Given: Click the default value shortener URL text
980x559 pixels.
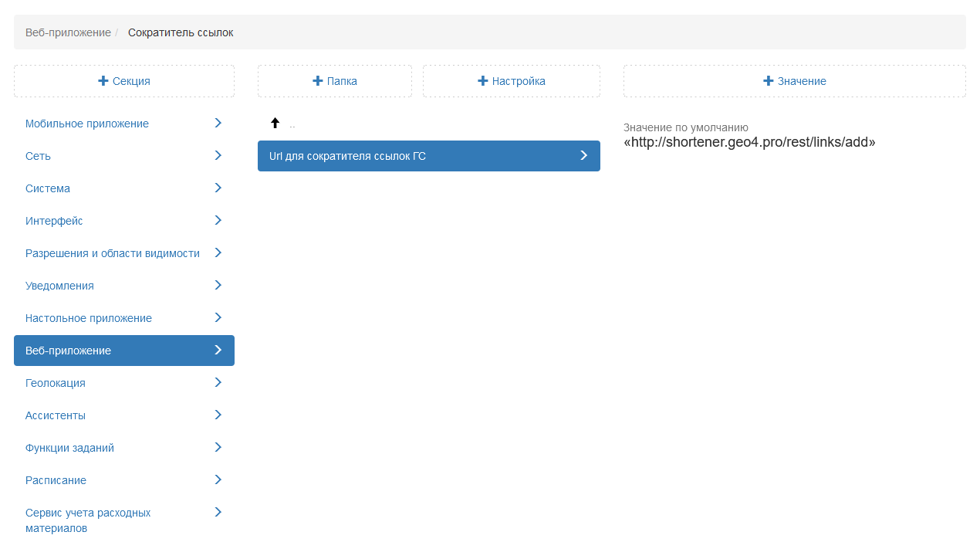Looking at the screenshot, I should point(749,143).
